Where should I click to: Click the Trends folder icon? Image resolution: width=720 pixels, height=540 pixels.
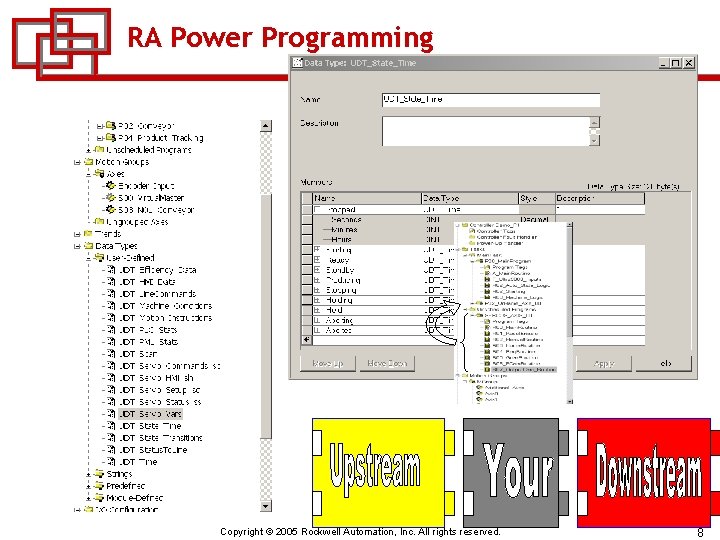[89, 233]
